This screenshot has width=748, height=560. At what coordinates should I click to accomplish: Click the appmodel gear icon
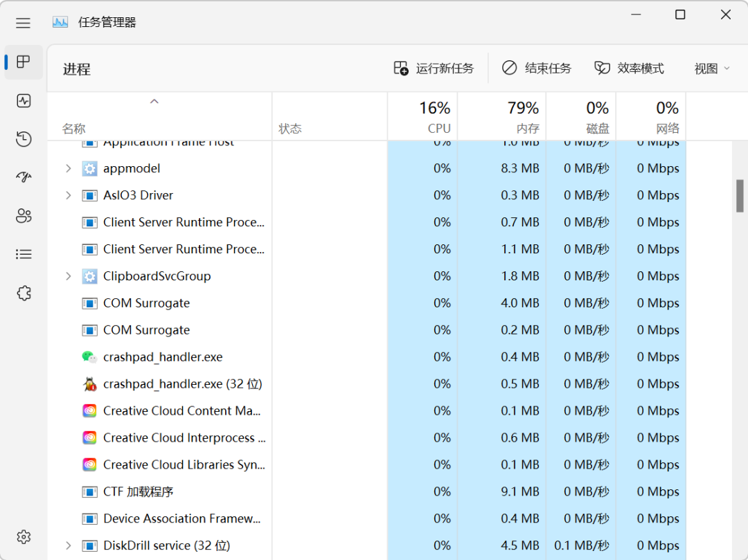tap(89, 169)
